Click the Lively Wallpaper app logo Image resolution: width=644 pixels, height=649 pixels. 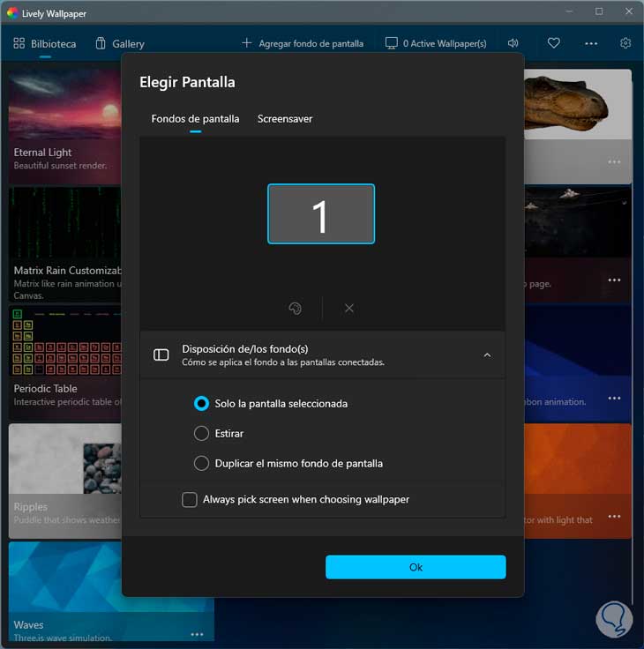13,13
